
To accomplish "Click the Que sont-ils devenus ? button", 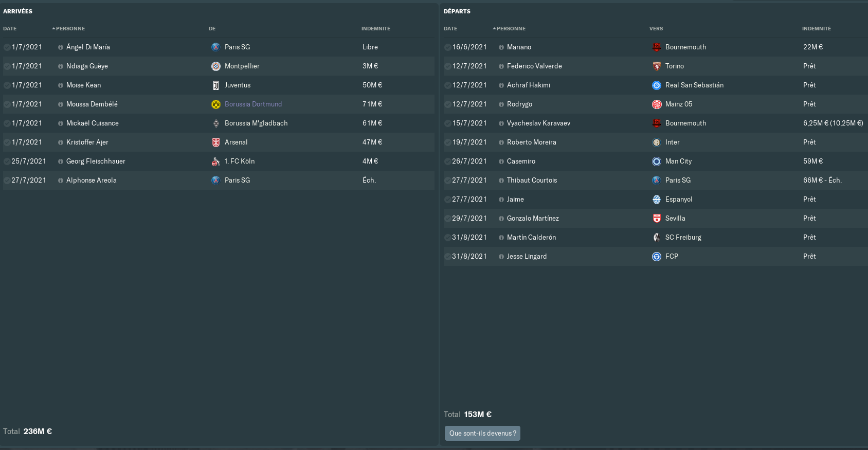I will [482, 433].
